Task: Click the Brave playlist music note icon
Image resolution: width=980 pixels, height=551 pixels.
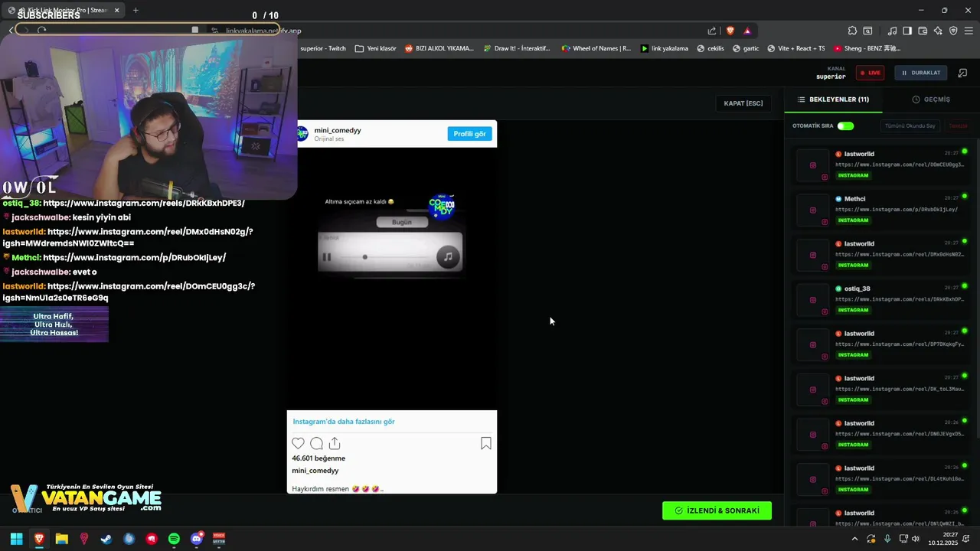Action: [x=892, y=31]
